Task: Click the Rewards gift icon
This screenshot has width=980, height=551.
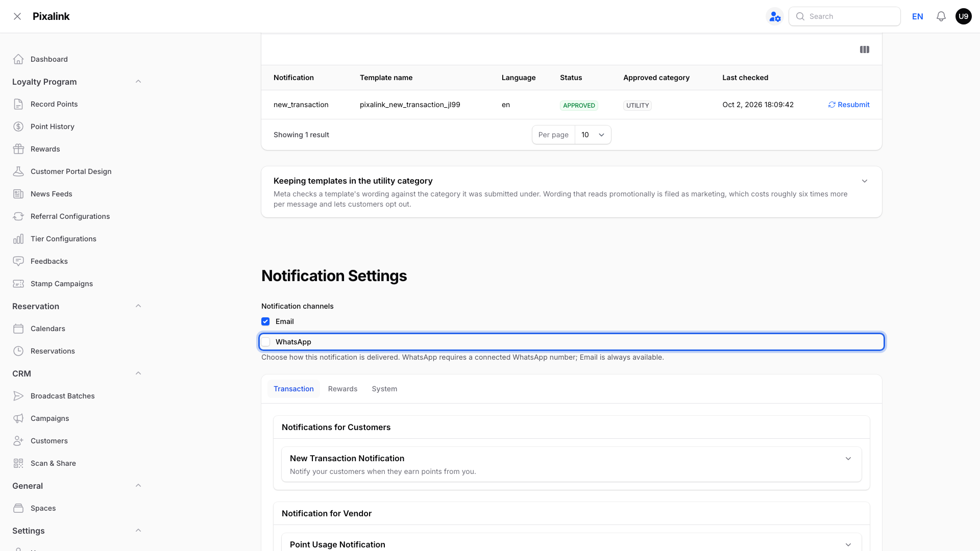Action: point(18,149)
